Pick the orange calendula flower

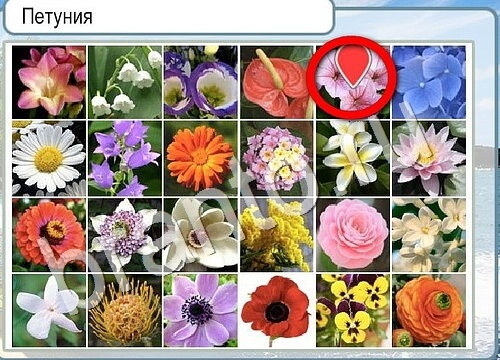pos(201,158)
